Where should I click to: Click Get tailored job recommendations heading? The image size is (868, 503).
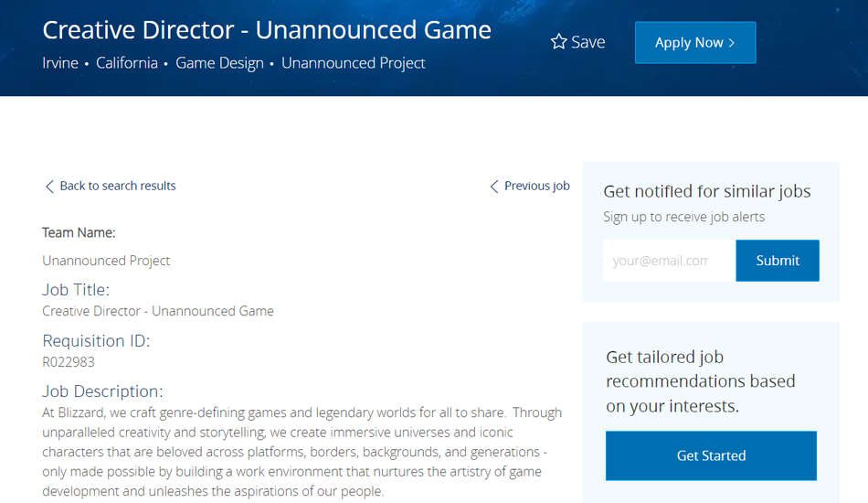700,381
